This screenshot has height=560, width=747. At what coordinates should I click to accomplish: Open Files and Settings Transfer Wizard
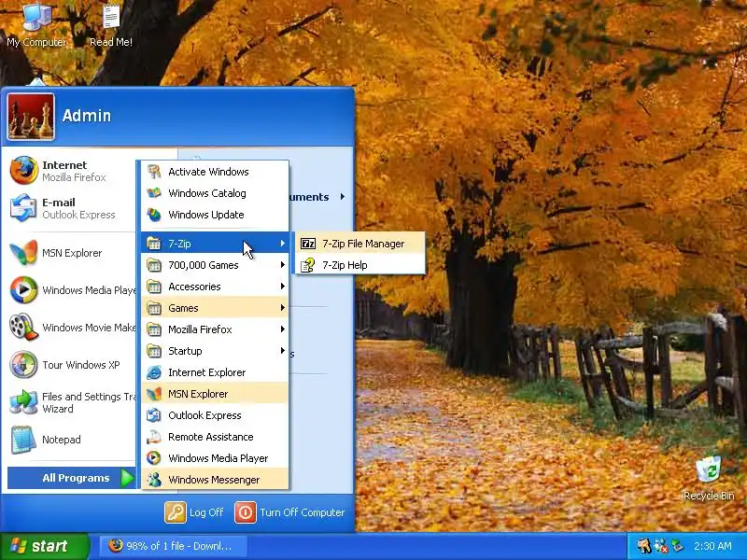[x=72, y=402]
